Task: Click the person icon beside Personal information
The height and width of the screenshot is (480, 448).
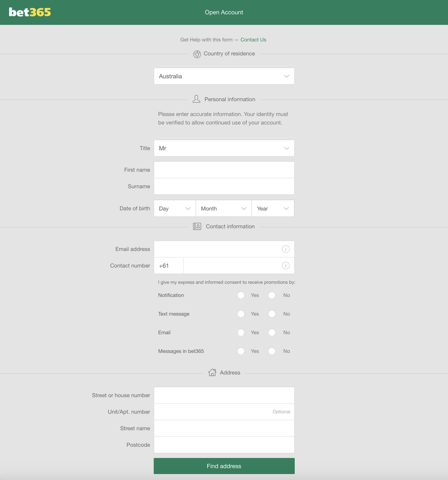Action: click(196, 99)
